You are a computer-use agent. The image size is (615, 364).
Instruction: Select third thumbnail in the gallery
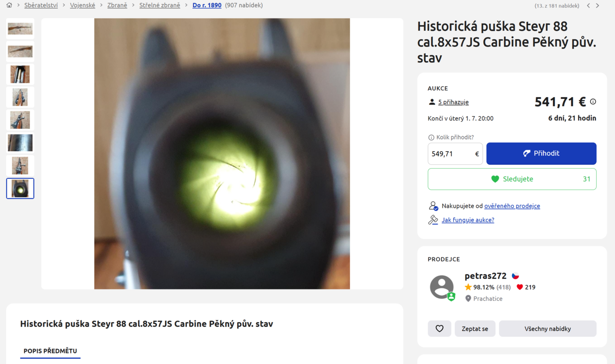pos(20,74)
